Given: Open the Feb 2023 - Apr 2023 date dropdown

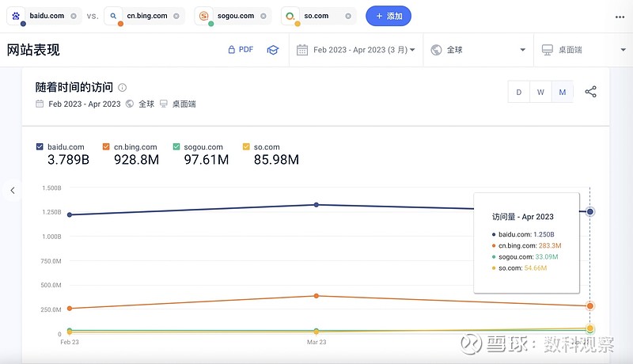Looking at the screenshot, I should (356, 50).
